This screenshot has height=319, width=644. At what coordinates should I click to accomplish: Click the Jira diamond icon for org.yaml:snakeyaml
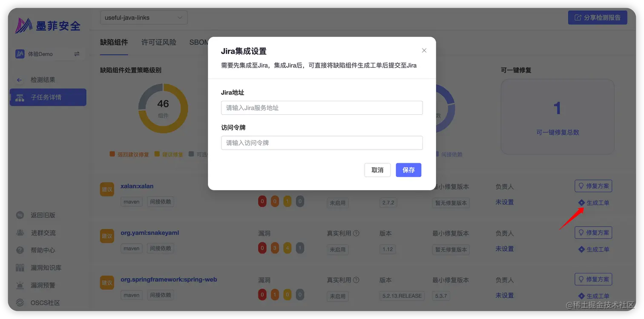pos(581,249)
